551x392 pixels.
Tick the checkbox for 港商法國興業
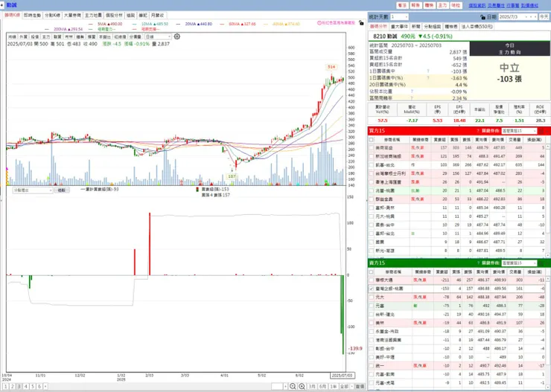pos(372,340)
